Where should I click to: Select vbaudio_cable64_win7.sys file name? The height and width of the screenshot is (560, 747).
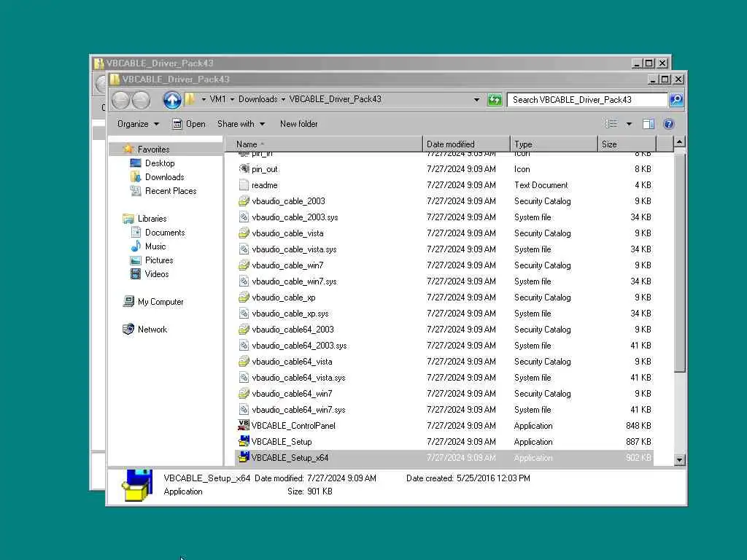[x=298, y=410]
